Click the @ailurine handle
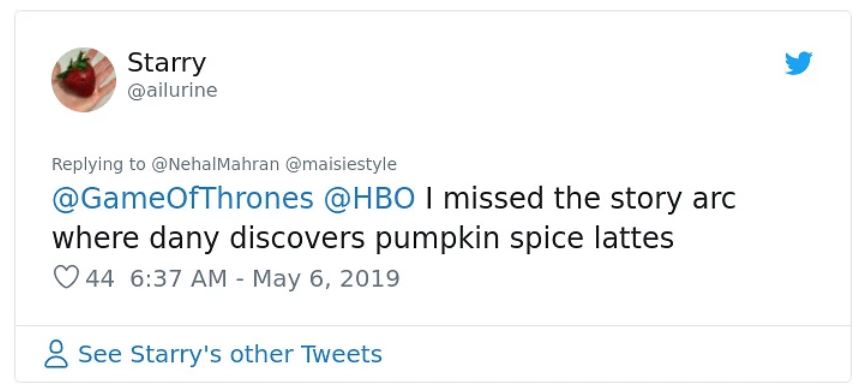Viewport: 858px width, 389px height. [x=172, y=90]
